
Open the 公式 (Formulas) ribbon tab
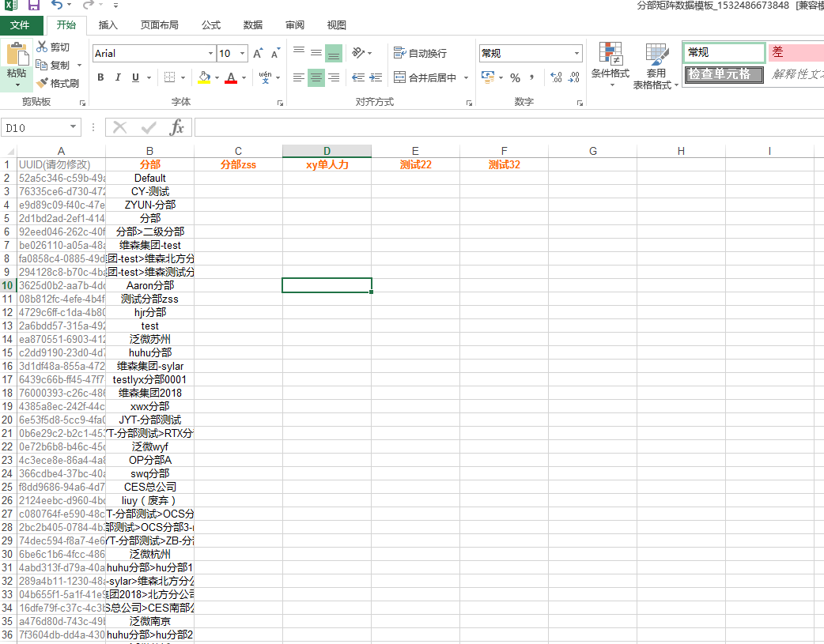[211, 25]
